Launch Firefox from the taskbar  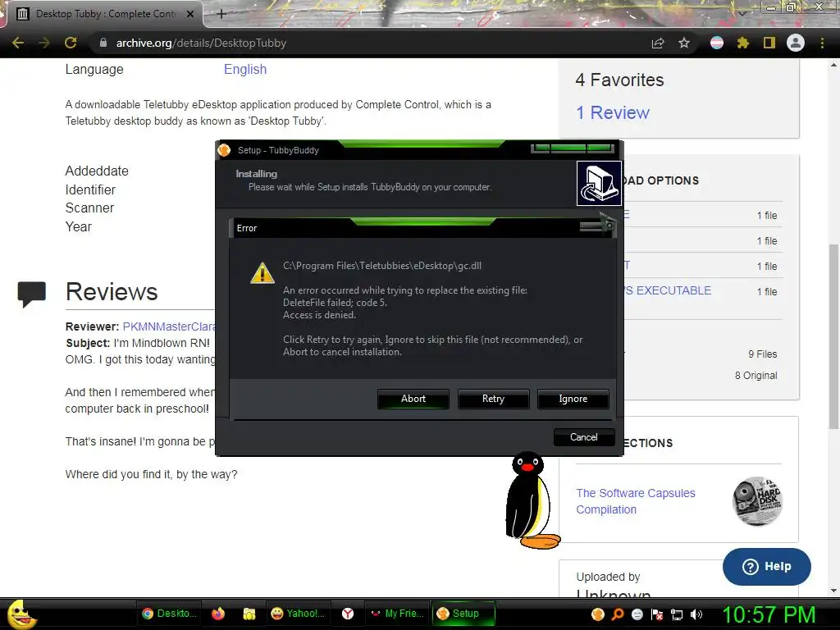click(x=218, y=614)
